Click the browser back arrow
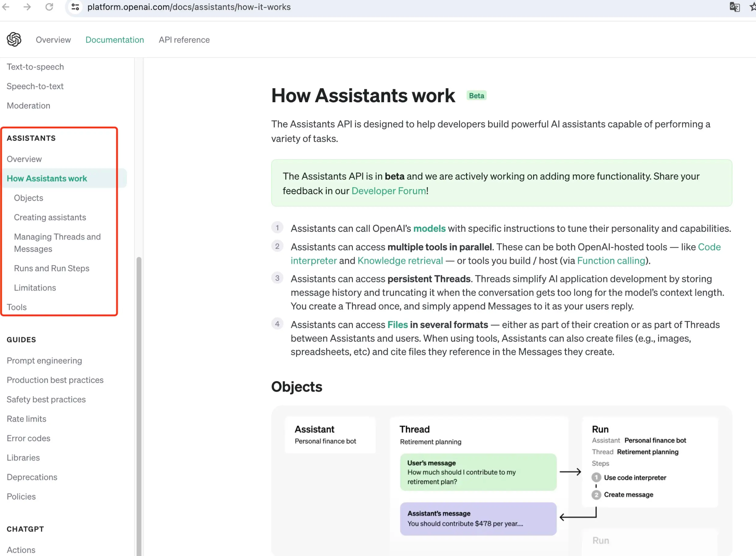 (6, 7)
